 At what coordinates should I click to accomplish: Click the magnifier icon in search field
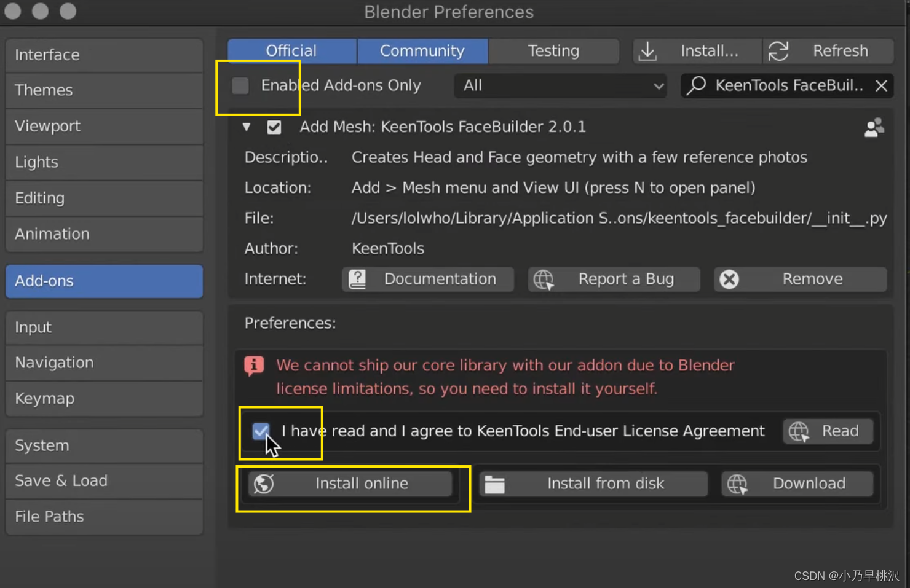[x=696, y=85]
